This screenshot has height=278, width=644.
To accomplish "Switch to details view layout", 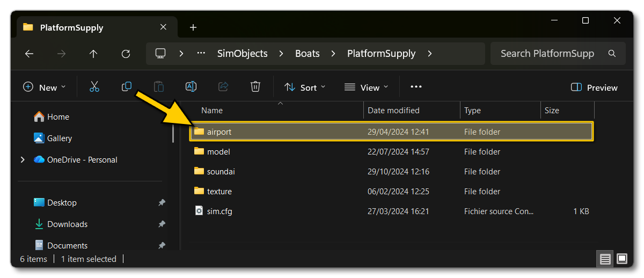I will [x=605, y=259].
